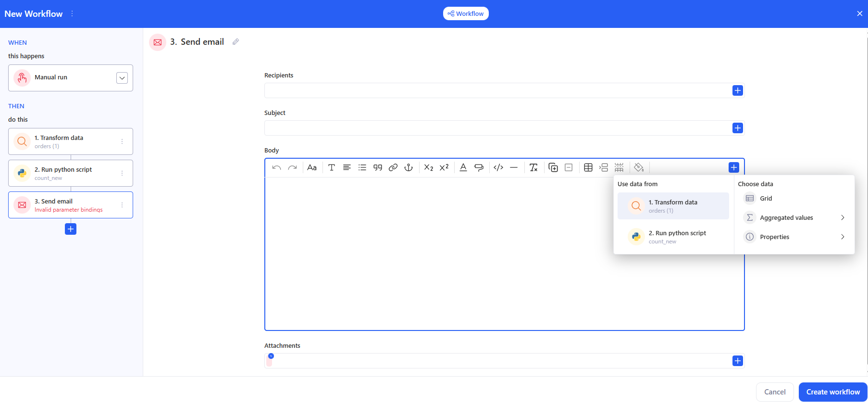Click the Create workflow button

point(832,392)
